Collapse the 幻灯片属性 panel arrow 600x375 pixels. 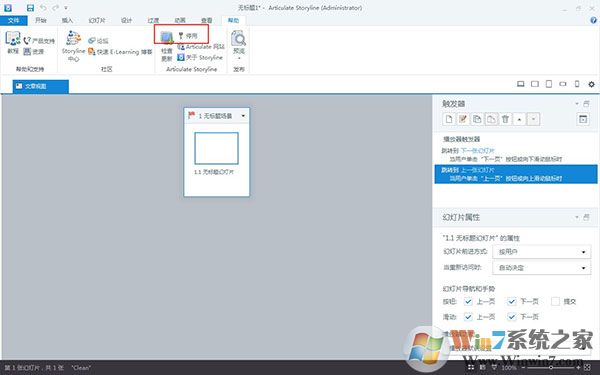click(577, 217)
